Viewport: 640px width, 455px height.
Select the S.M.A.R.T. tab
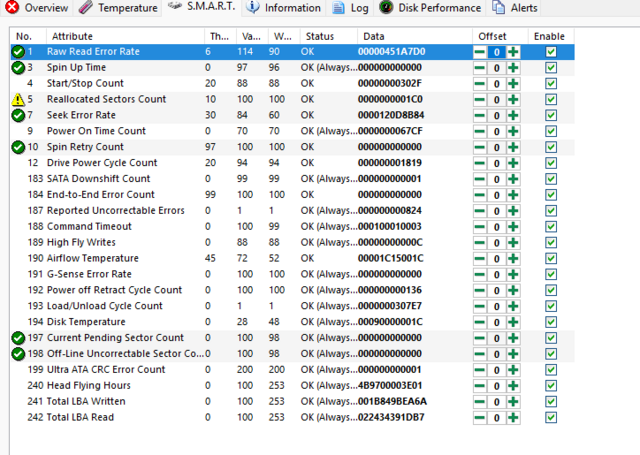click(x=202, y=7)
